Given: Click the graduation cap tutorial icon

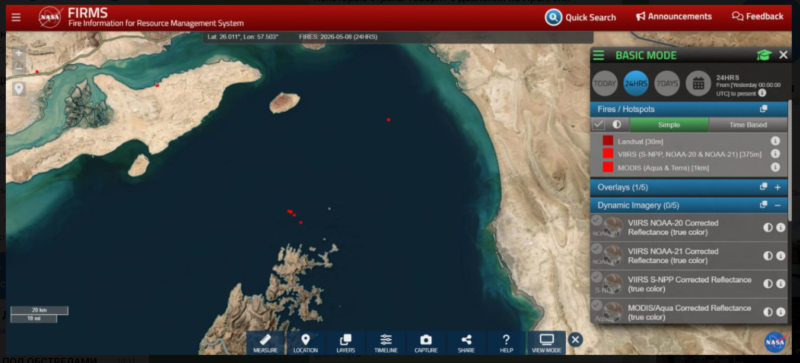Looking at the screenshot, I should [x=763, y=55].
